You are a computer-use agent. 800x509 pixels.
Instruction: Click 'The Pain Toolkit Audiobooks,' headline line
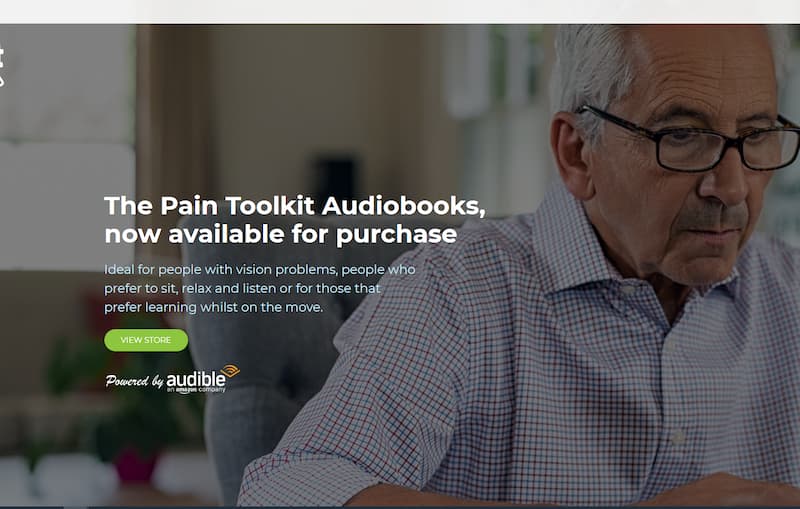click(295, 206)
